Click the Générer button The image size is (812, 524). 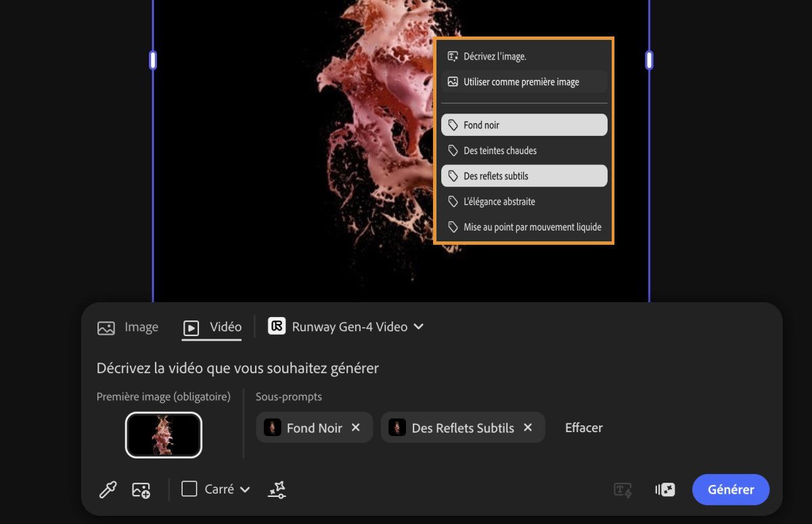click(x=731, y=490)
